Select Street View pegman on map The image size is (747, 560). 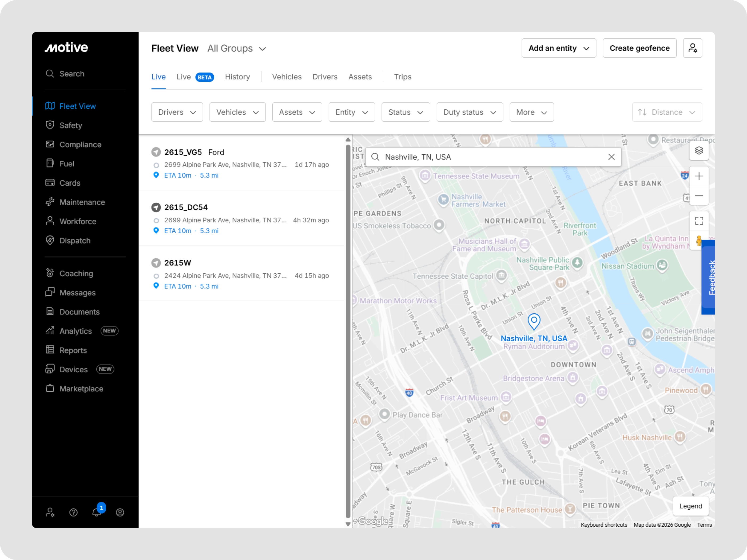click(x=699, y=241)
